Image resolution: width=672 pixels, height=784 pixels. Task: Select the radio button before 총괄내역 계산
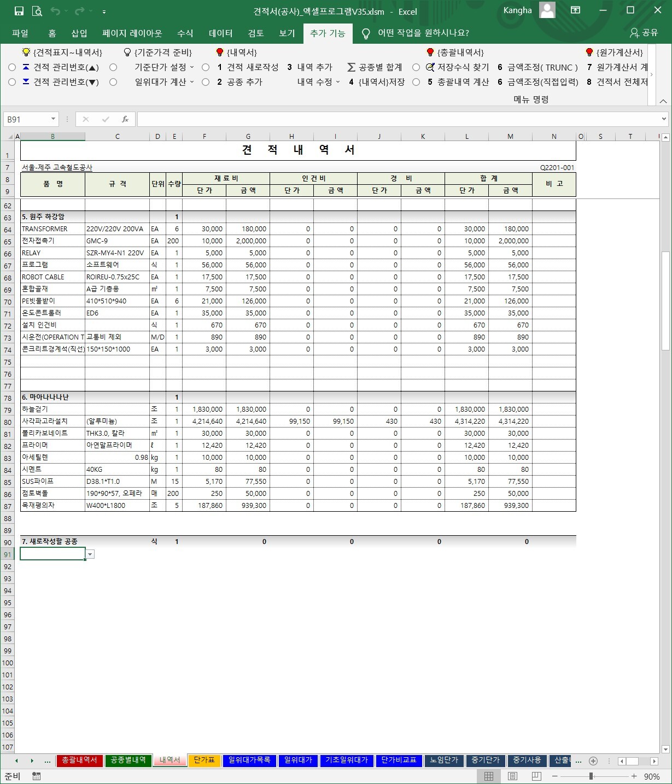[416, 82]
